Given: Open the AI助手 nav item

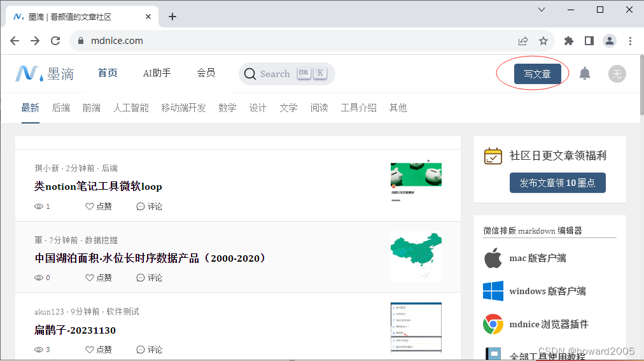Looking at the screenshot, I should point(157,73).
